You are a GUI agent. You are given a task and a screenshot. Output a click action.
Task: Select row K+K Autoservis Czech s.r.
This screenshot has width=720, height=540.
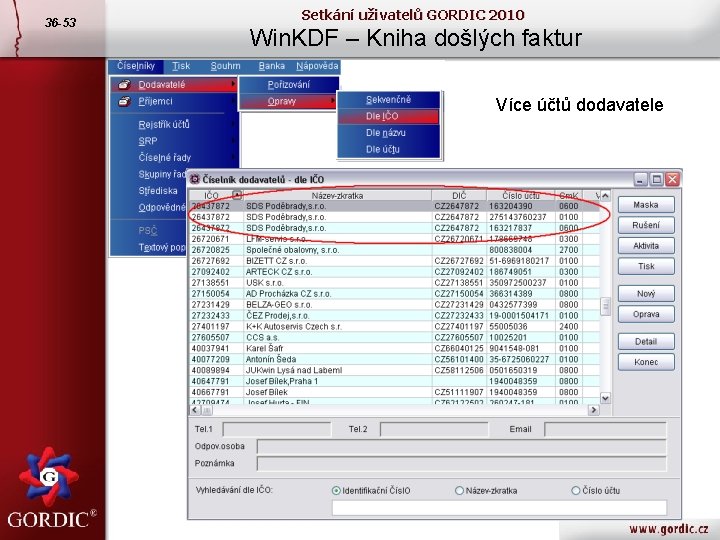click(x=394, y=326)
